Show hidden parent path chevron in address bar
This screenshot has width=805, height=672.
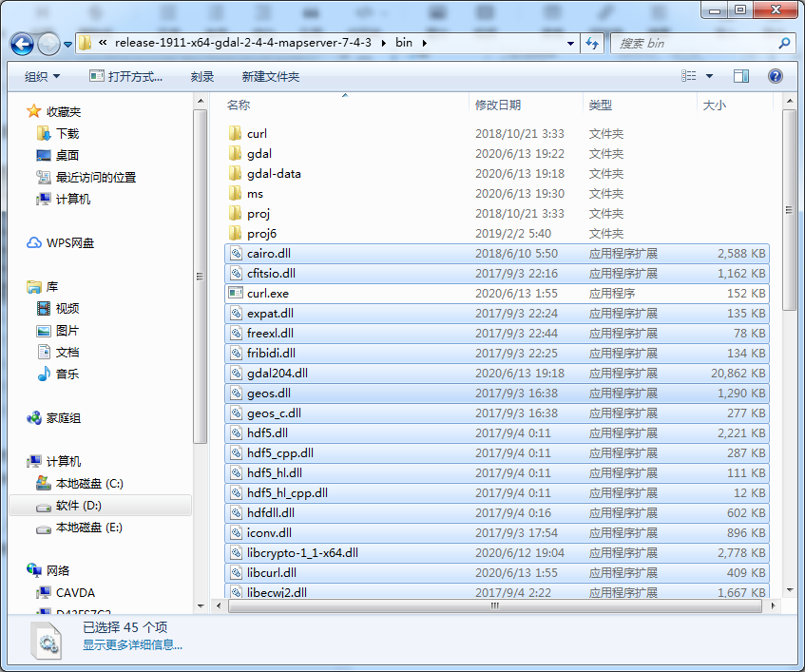pos(103,43)
